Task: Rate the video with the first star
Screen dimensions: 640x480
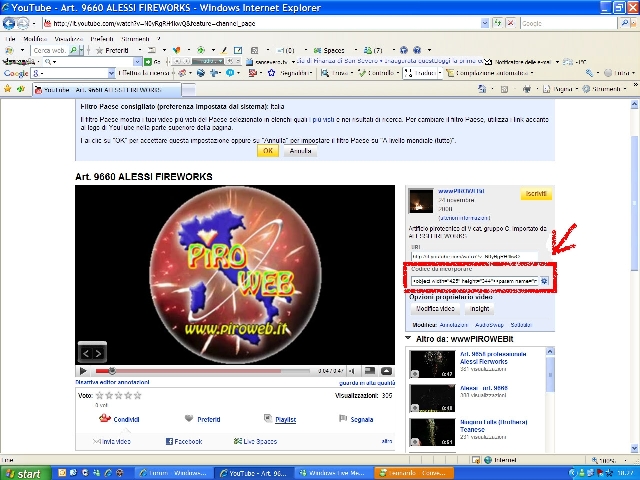Action: coord(100,395)
